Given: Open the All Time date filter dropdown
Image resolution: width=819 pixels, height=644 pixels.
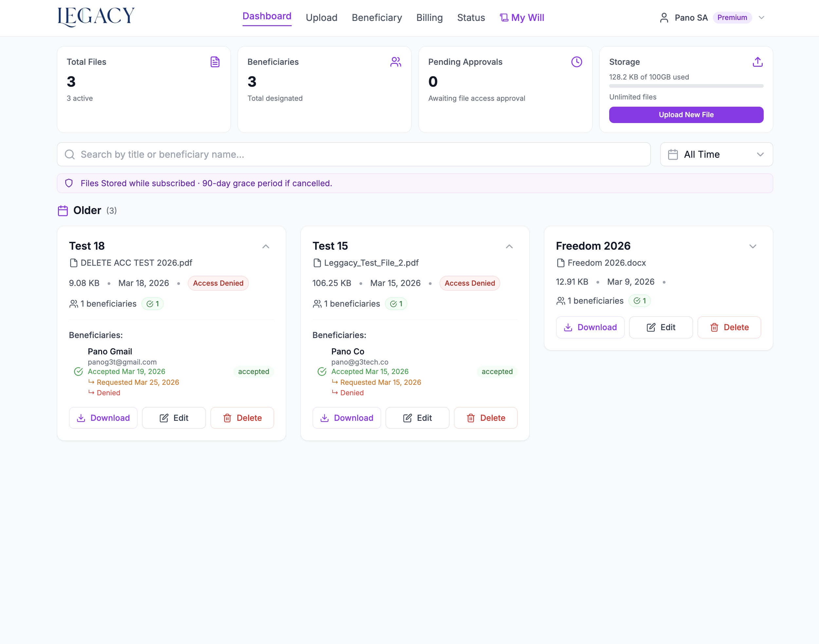Looking at the screenshot, I should click(x=716, y=154).
